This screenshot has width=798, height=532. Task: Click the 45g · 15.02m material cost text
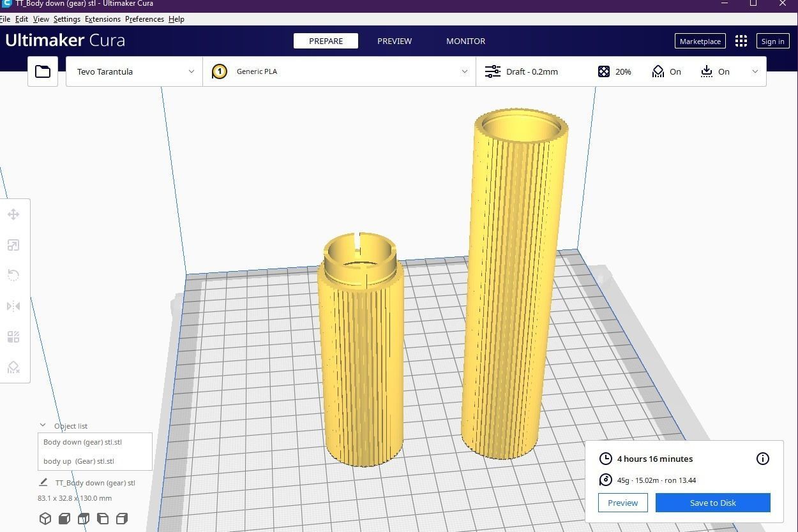(656, 480)
